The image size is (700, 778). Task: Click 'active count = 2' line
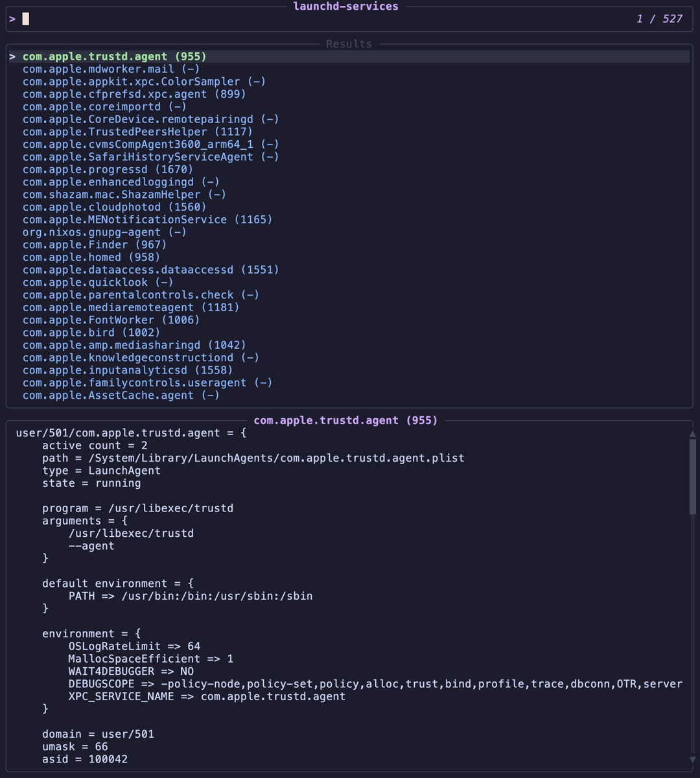95,445
